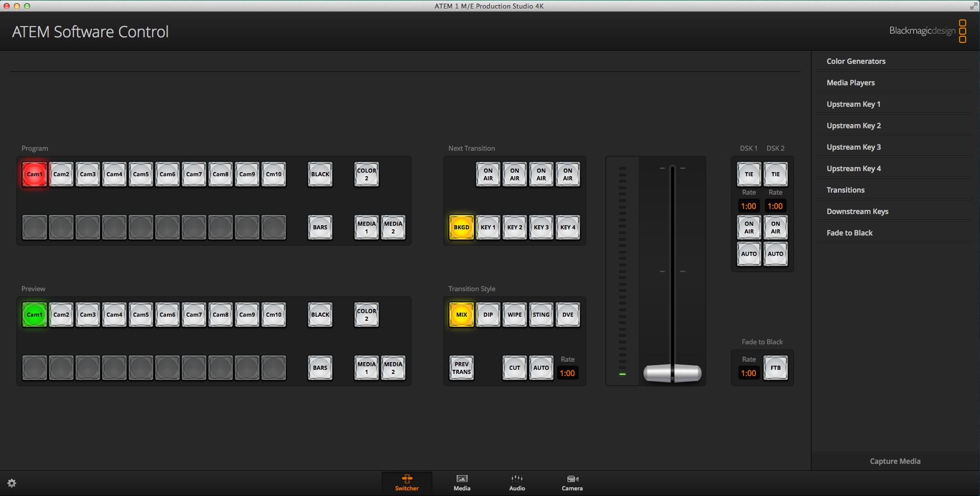This screenshot has height=496, width=980.
Task: Click the FTB fade to black button
Action: [x=776, y=368]
